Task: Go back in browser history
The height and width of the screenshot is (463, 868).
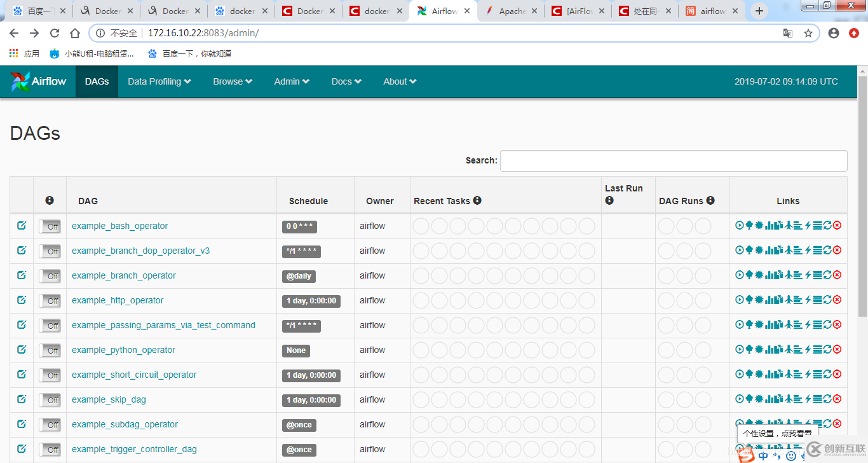Action: click(x=14, y=33)
